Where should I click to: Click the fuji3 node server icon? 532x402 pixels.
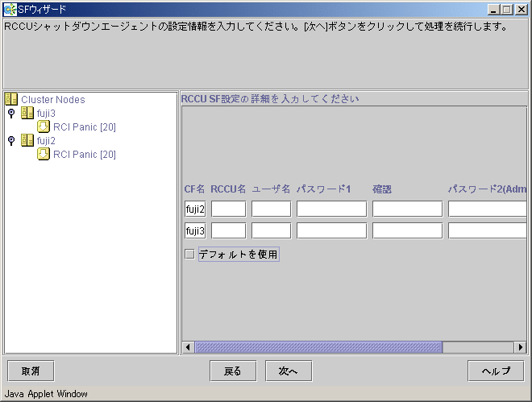pyautogui.click(x=27, y=113)
